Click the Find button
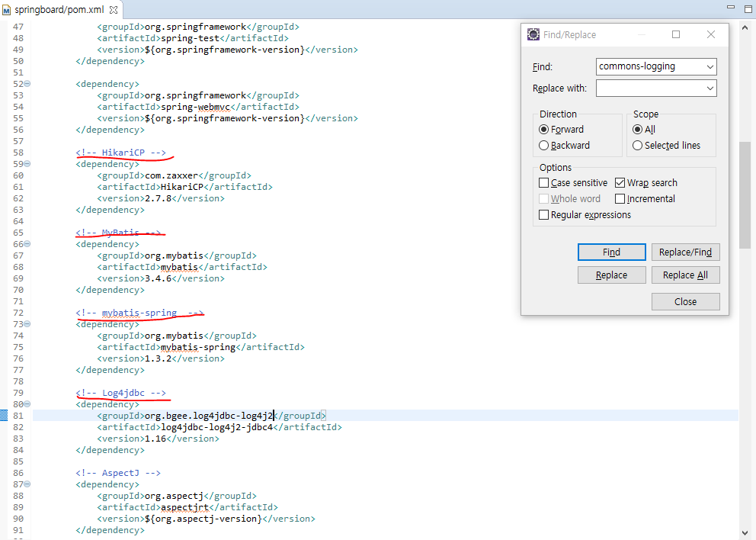 point(611,252)
